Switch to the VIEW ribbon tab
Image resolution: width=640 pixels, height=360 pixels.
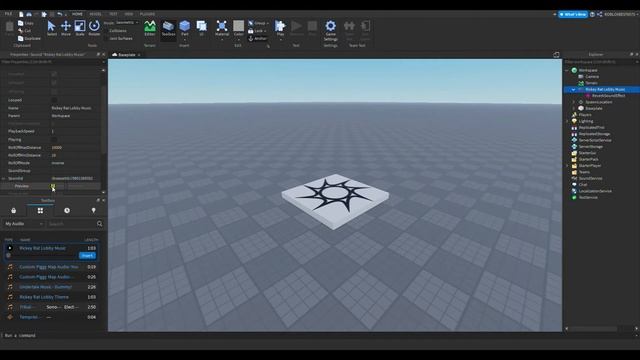(x=129, y=14)
